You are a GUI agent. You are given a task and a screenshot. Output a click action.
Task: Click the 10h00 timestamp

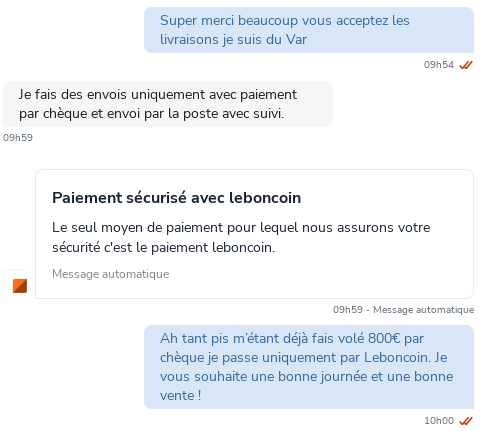pyautogui.click(x=439, y=421)
